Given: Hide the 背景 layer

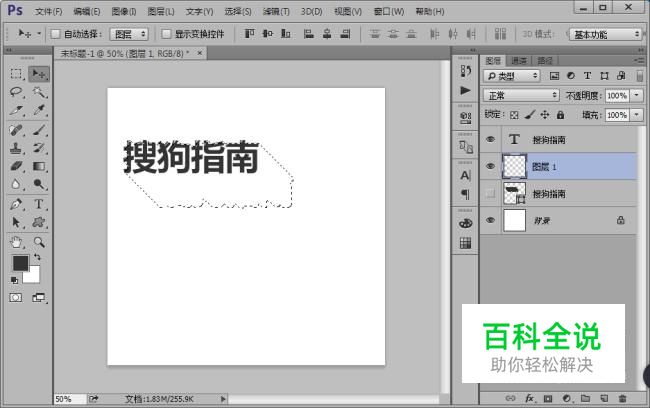Looking at the screenshot, I should point(490,220).
